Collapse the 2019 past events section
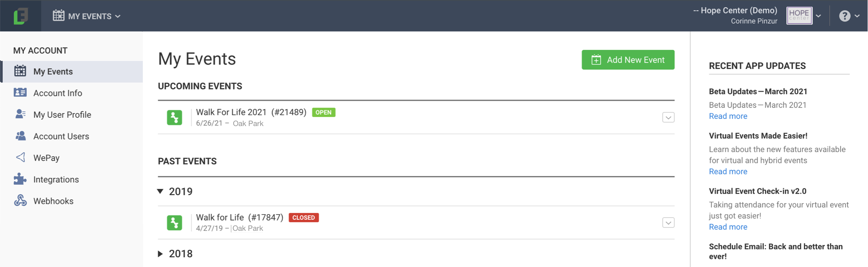 click(160, 191)
